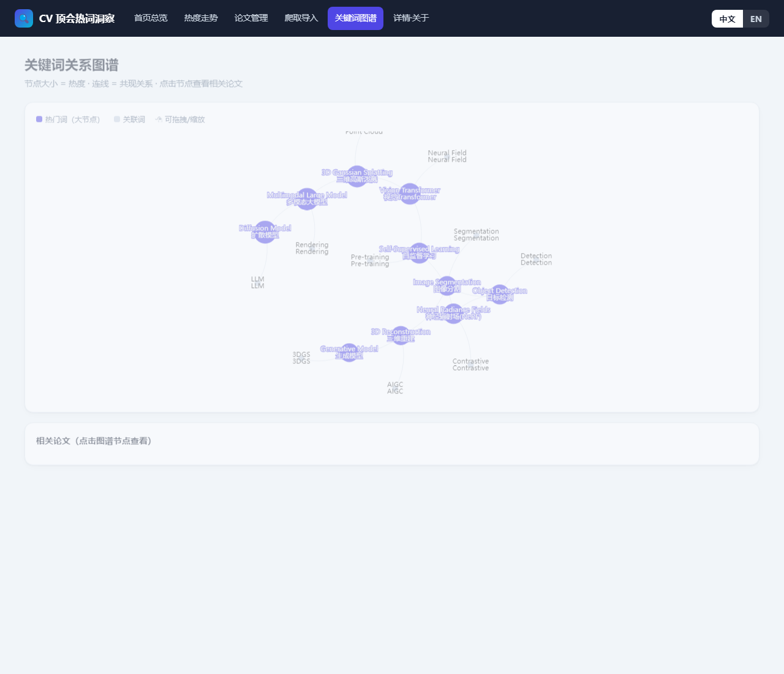784x674 pixels.
Task: Click the Contrastive keyword label
Action: (x=470, y=365)
